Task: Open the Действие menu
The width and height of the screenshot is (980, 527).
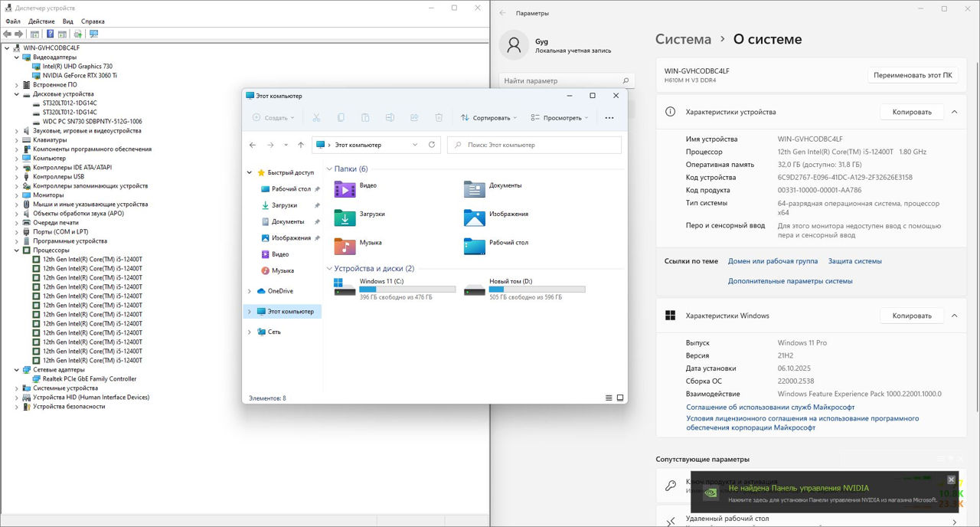Action: 41,21
